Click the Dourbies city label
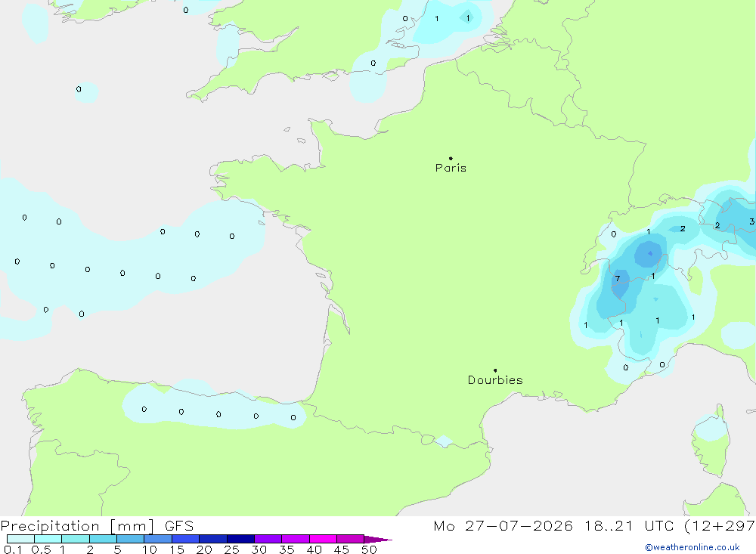 [x=495, y=380]
